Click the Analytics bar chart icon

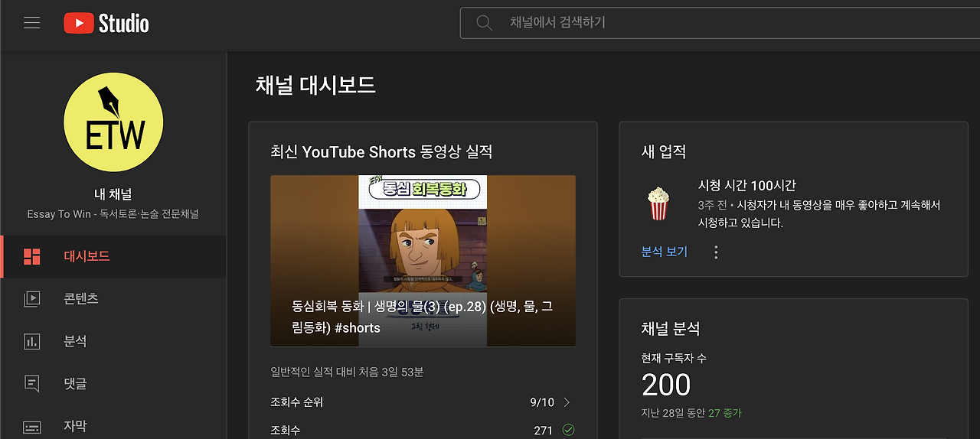(x=31, y=342)
